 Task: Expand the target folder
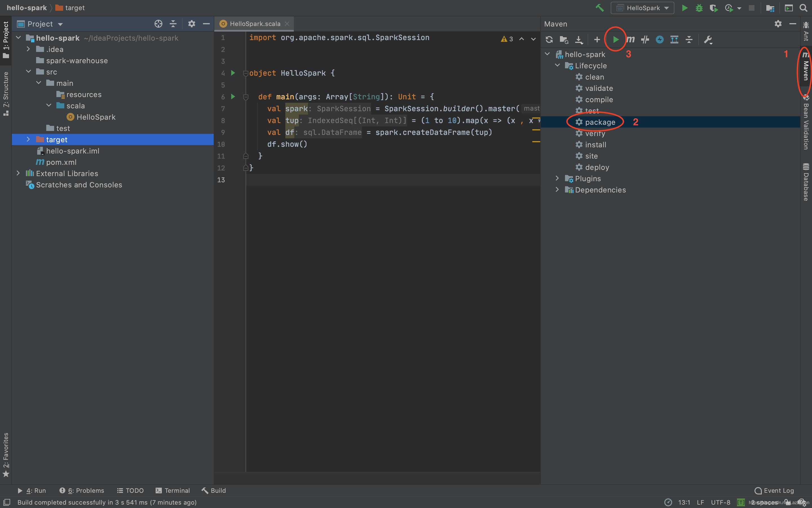[28, 139]
